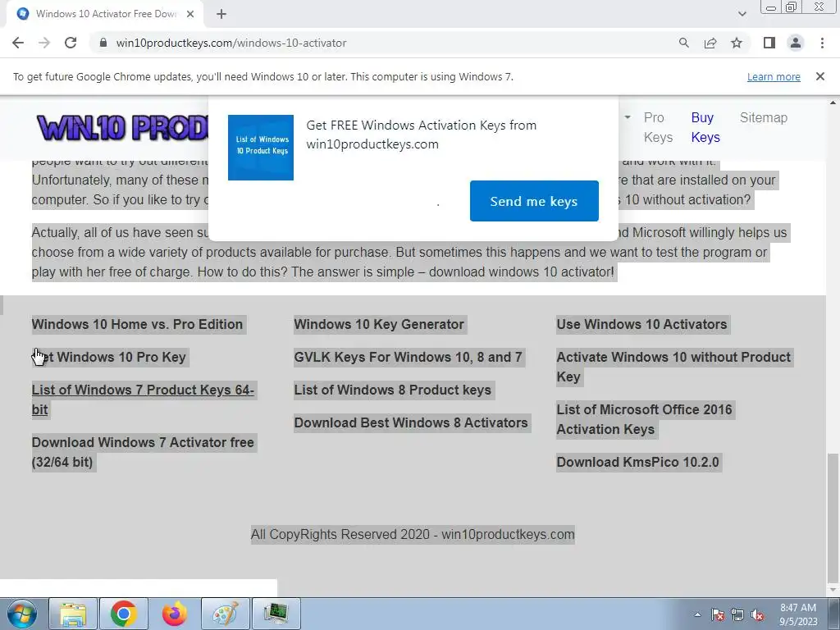Open the Buy Keys menu item
This screenshot has width=840, height=630.
coord(705,127)
